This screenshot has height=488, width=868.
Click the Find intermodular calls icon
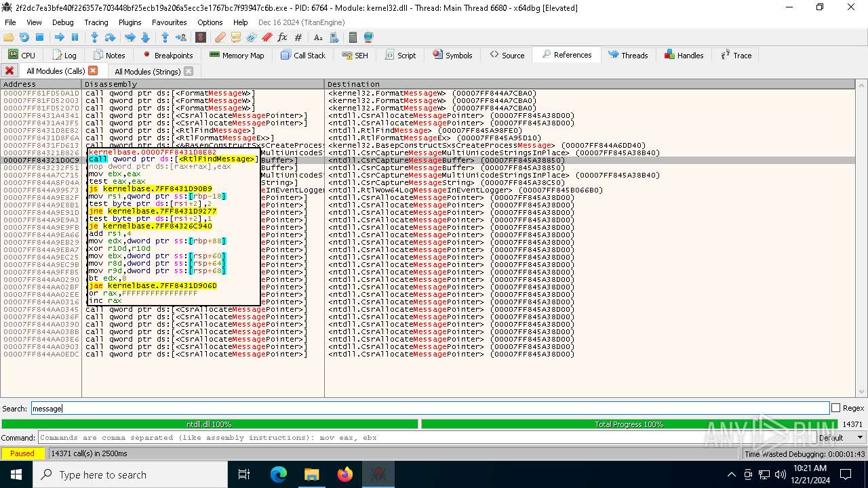point(333,37)
